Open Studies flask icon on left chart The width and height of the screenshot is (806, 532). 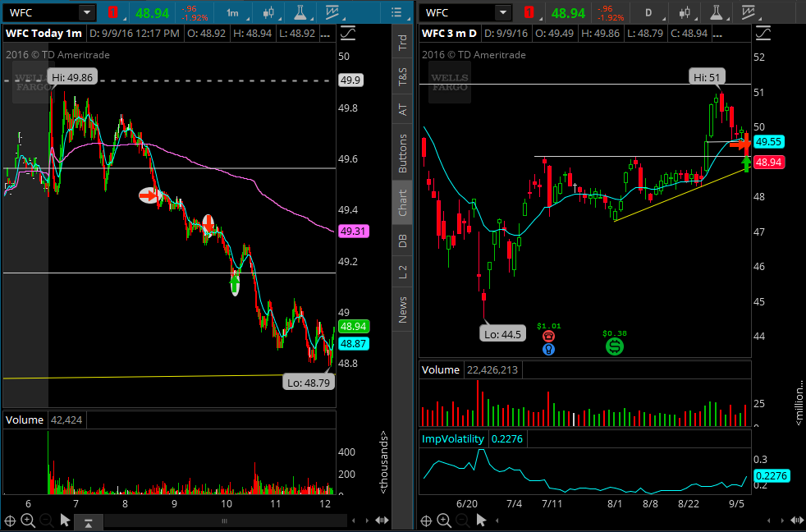point(300,12)
